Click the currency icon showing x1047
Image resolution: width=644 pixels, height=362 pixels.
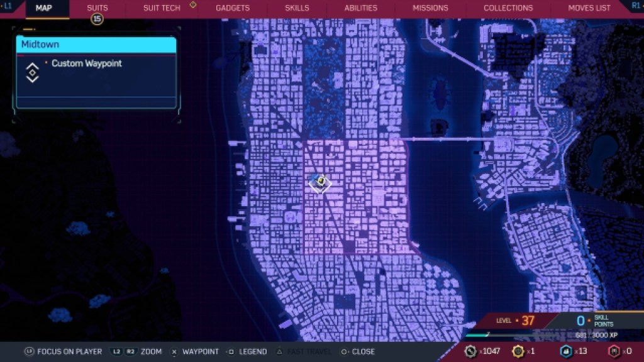pyautogui.click(x=472, y=351)
